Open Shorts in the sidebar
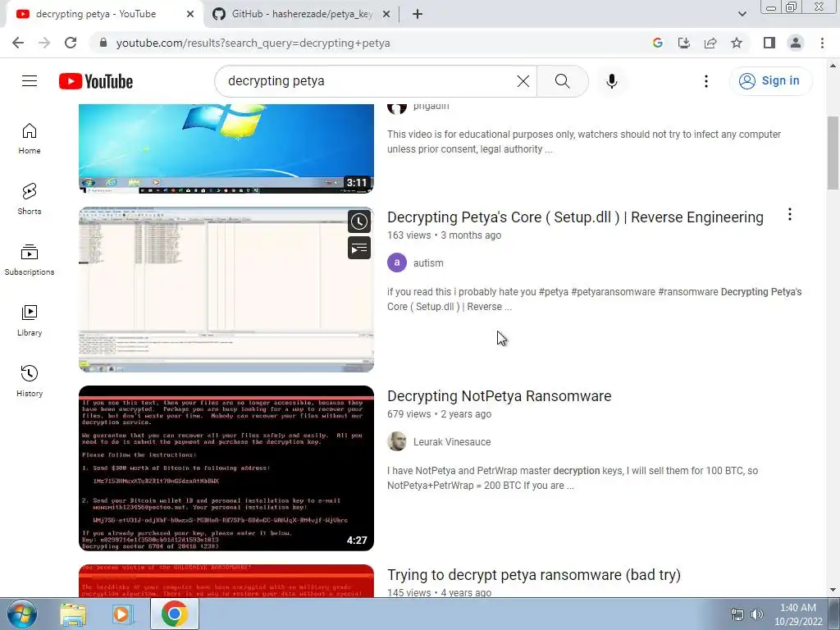The height and width of the screenshot is (630, 840). (30, 199)
